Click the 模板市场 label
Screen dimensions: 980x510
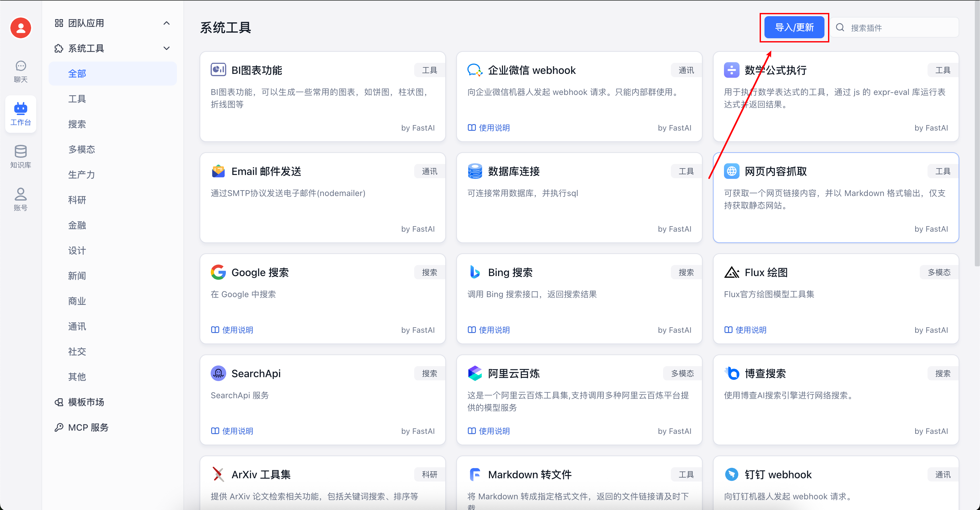coord(86,402)
